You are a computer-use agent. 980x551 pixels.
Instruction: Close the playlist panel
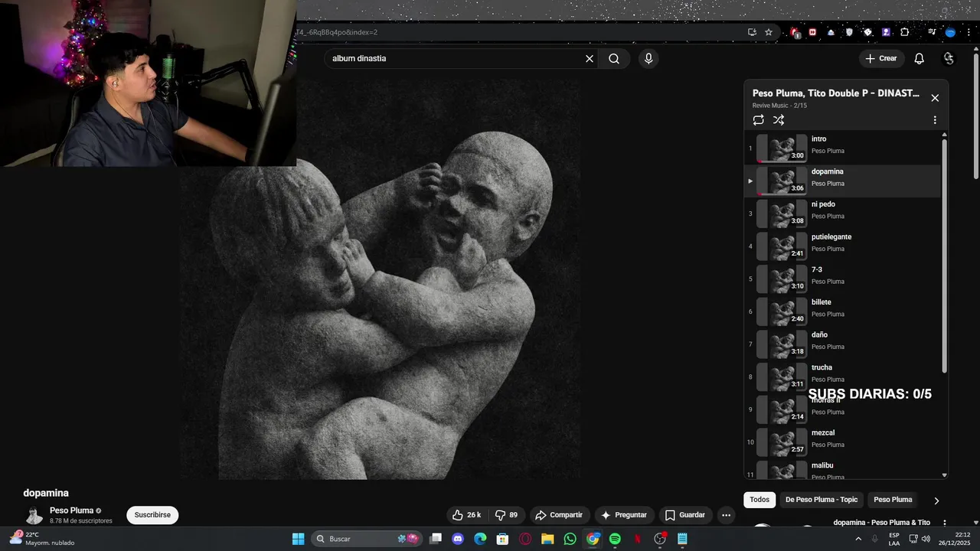pos(935,98)
